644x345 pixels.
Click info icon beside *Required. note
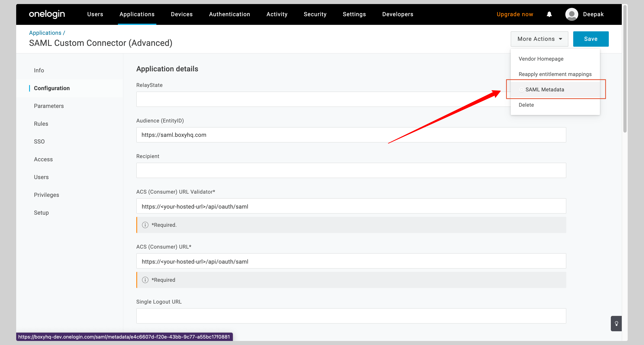click(145, 225)
